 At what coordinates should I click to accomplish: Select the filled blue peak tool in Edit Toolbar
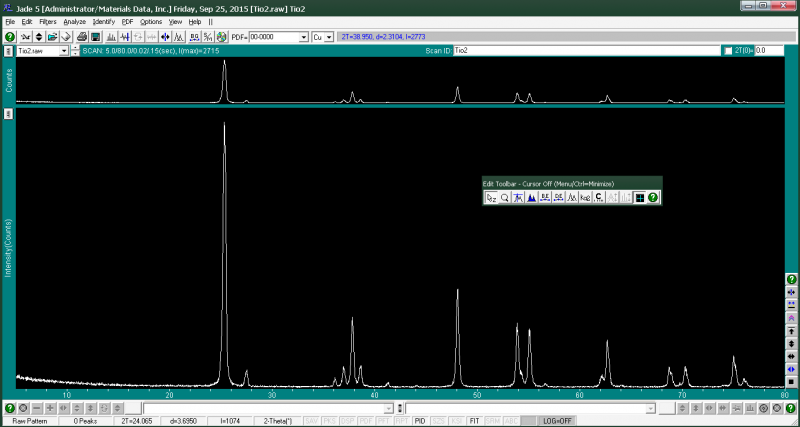[x=531, y=198]
